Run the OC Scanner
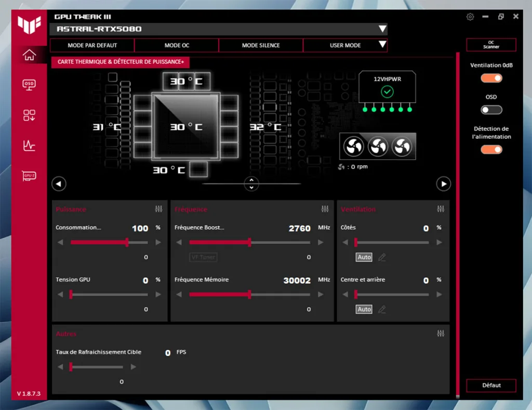532x410 pixels. click(x=491, y=45)
